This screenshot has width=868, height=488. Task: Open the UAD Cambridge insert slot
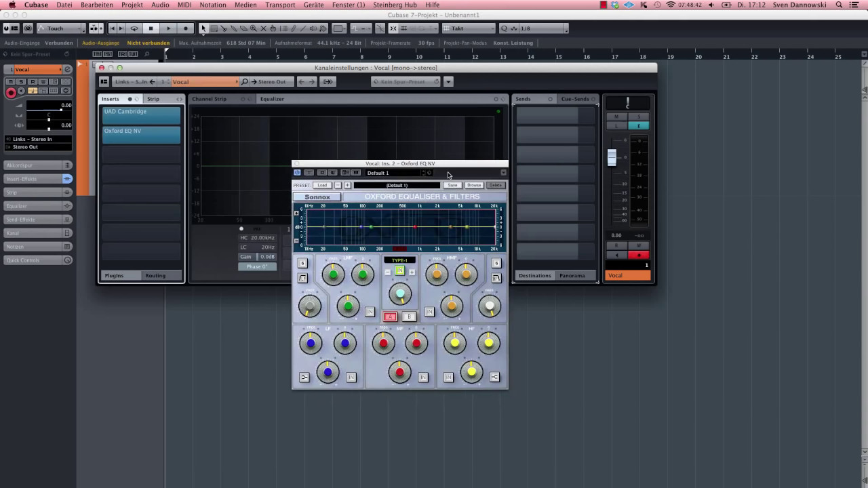(141, 115)
